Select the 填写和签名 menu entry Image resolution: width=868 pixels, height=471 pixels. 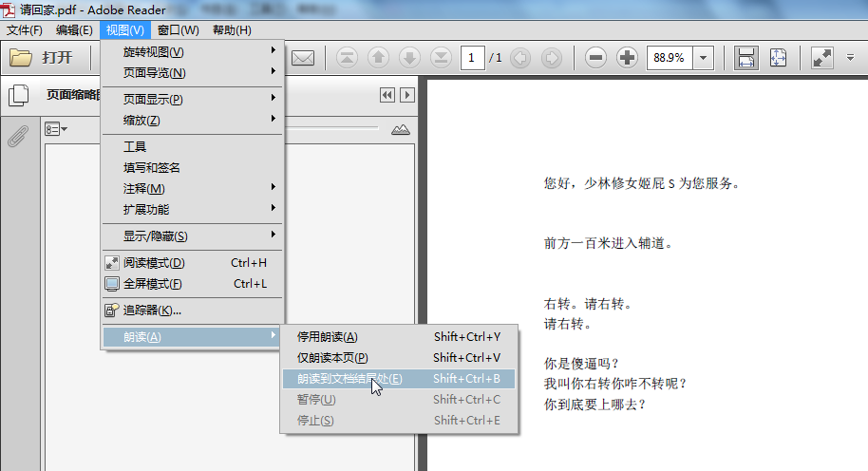click(192, 168)
